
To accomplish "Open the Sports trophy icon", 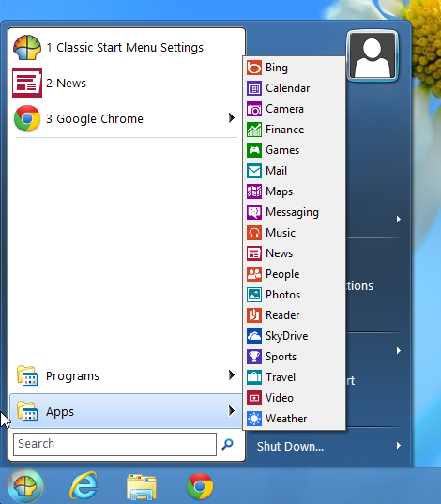I will click(x=254, y=357).
